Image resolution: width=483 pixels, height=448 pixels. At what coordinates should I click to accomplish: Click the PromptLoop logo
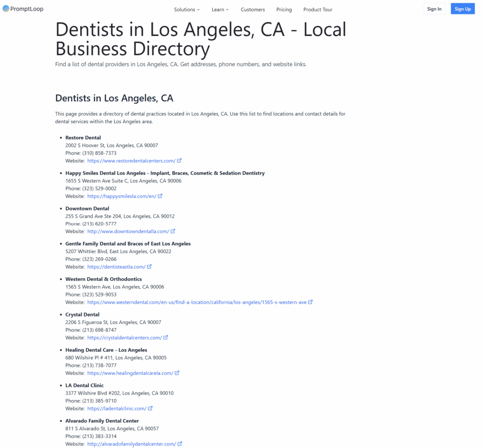click(x=23, y=9)
